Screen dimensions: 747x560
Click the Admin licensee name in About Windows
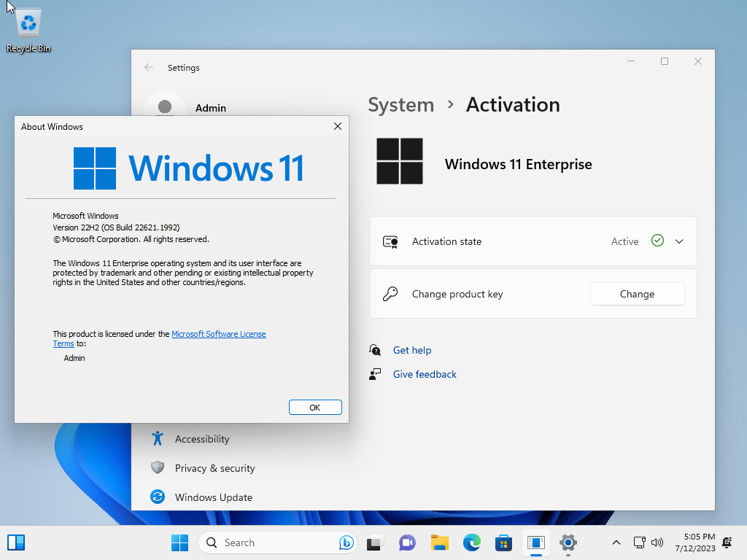tap(74, 358)
